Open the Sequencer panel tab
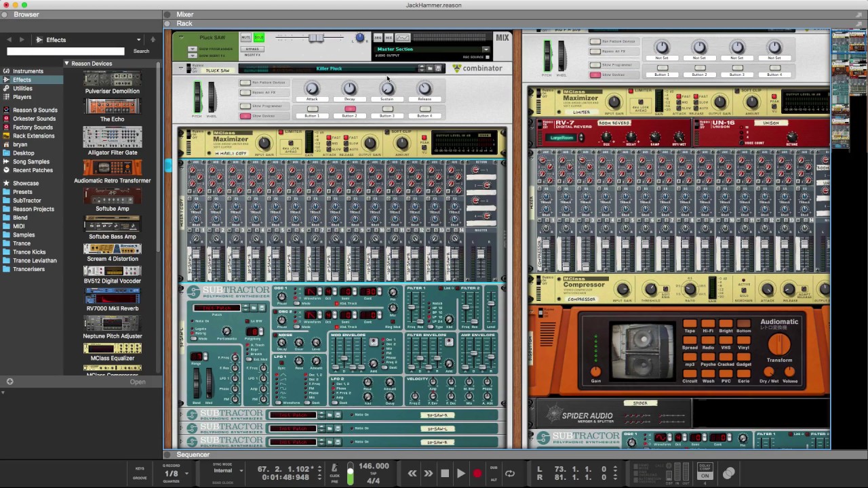This screenshot has height=488, width=868. (x=193, y=455)
